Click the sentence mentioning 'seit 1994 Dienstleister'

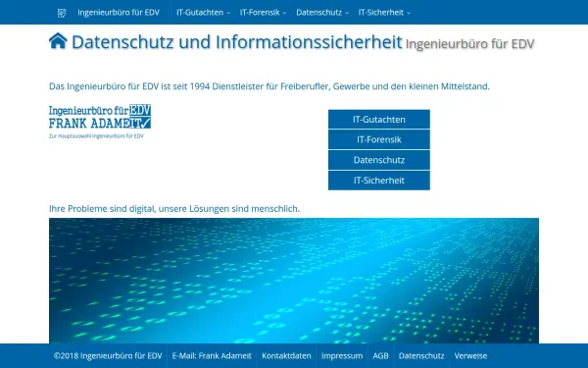pos(269,86)
